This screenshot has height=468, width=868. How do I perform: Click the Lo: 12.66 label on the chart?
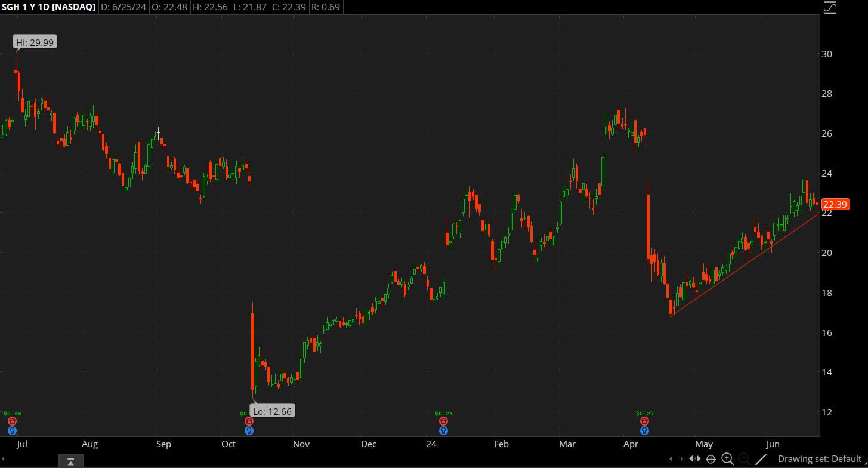pos(272,411)
